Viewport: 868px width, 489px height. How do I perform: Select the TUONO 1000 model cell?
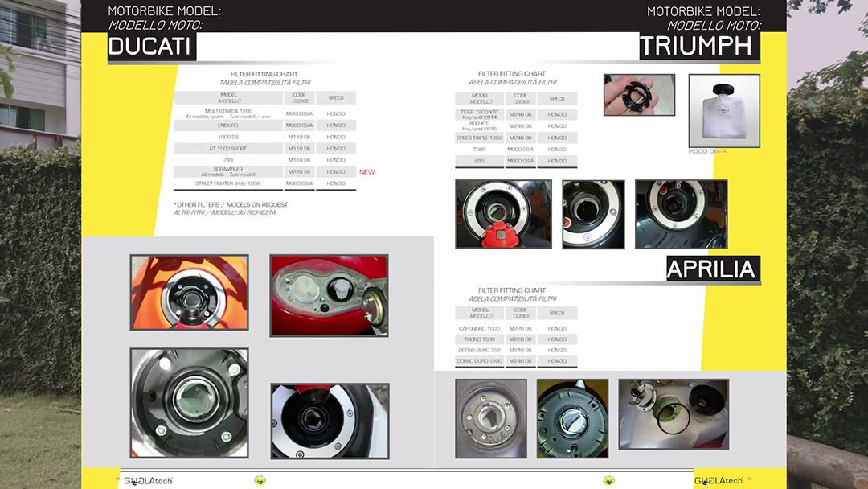479,339
